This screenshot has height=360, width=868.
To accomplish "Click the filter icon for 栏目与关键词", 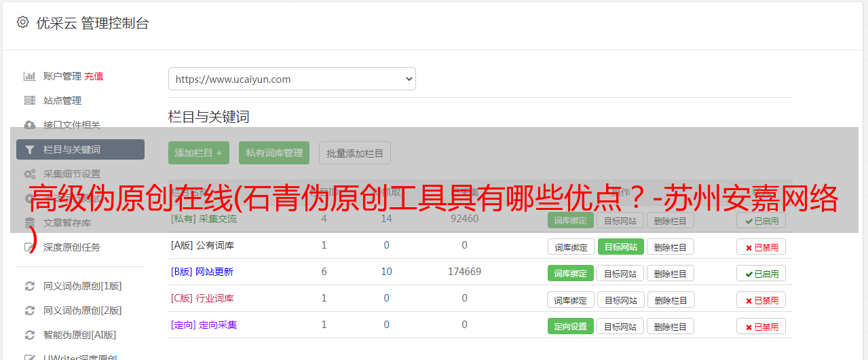I will click(x=30, y=149).
